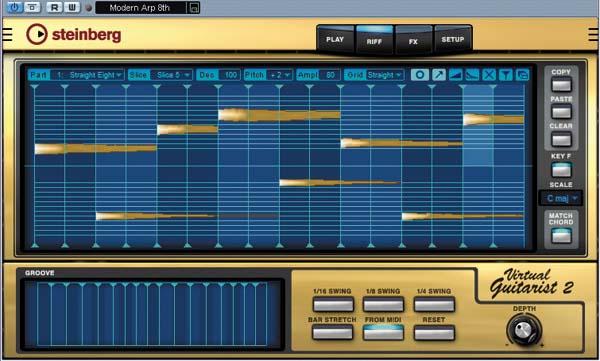Open the Part dropdown showing Straight Eight
This screenshot has height=361, width=600.
pyautogui.click(x=87, y=75)
